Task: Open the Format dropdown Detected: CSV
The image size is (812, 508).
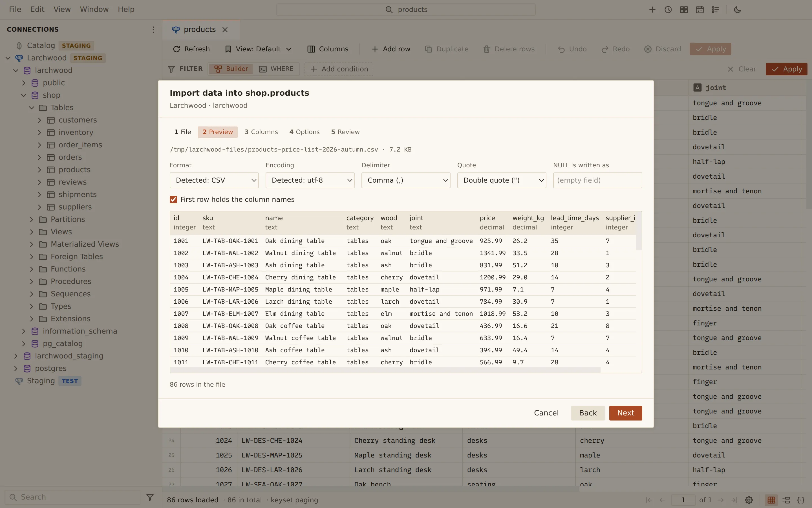Action: click(214, 180)
